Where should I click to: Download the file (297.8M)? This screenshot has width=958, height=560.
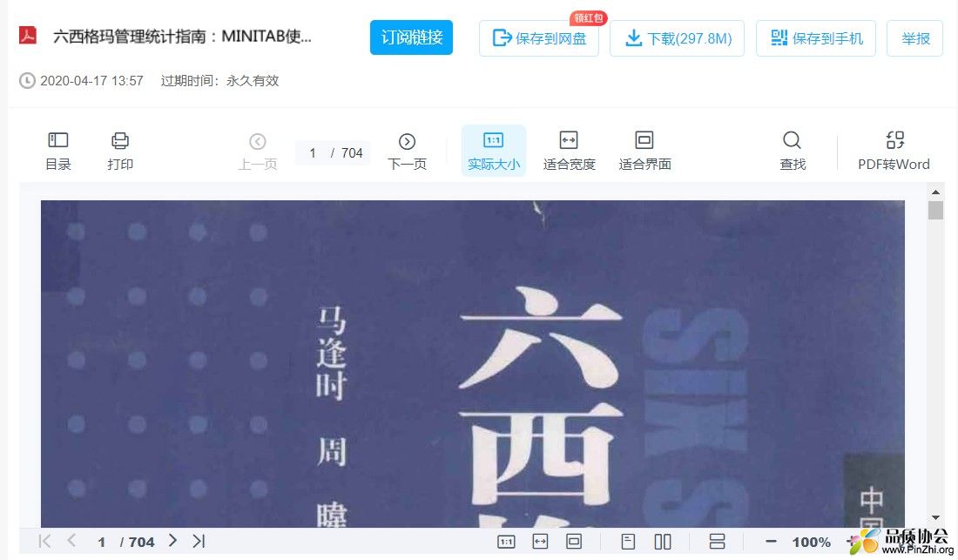(x=677, y=38)
